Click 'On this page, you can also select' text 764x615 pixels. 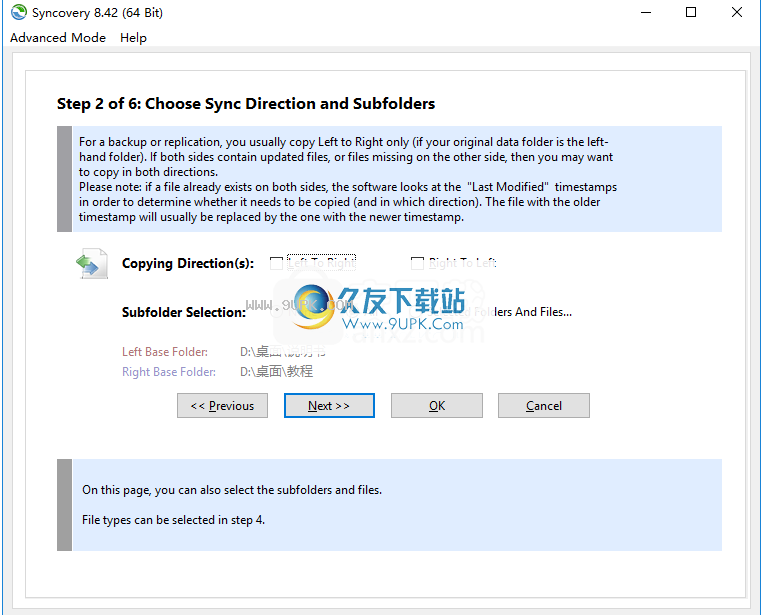coord(232,490)
